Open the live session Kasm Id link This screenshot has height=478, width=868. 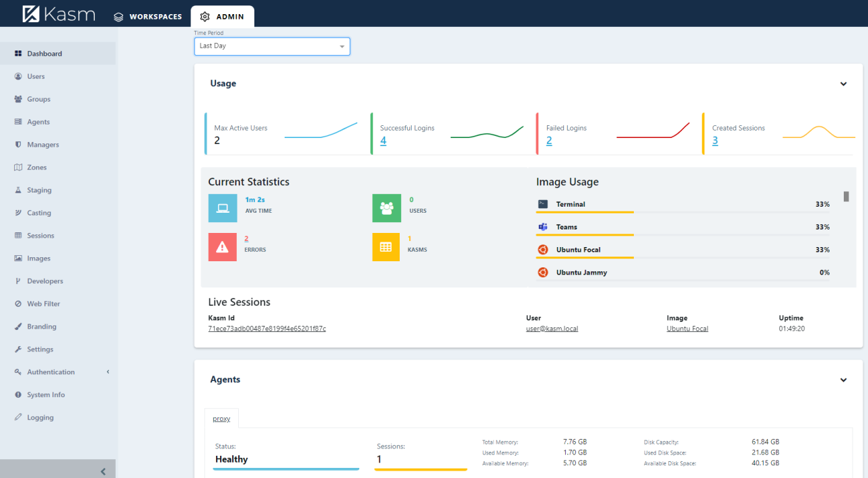pyautogui.click(x=267, y=329)
